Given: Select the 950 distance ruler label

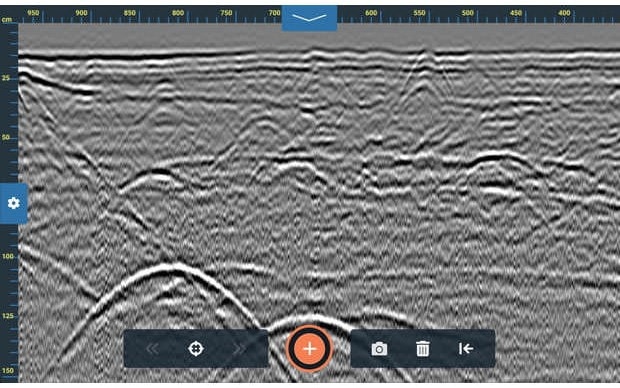Looking at the screenshot, I should click(33, 13).
